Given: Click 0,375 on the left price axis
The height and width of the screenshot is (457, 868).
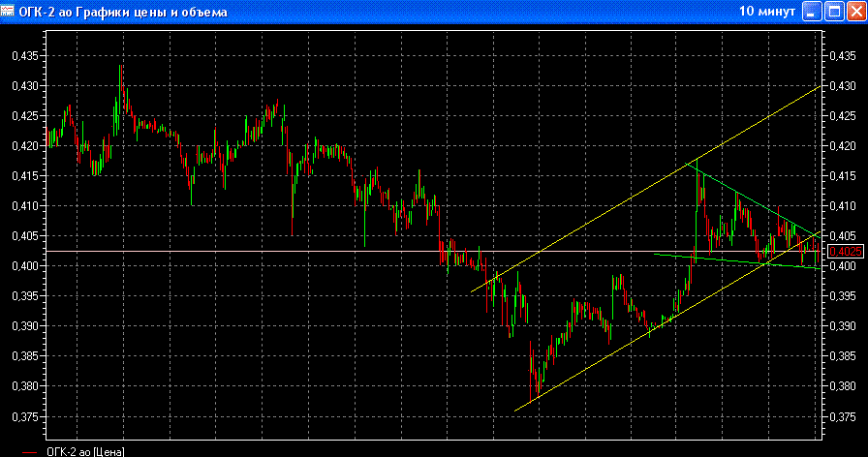Looking at the screenshot, I should 25,416.
